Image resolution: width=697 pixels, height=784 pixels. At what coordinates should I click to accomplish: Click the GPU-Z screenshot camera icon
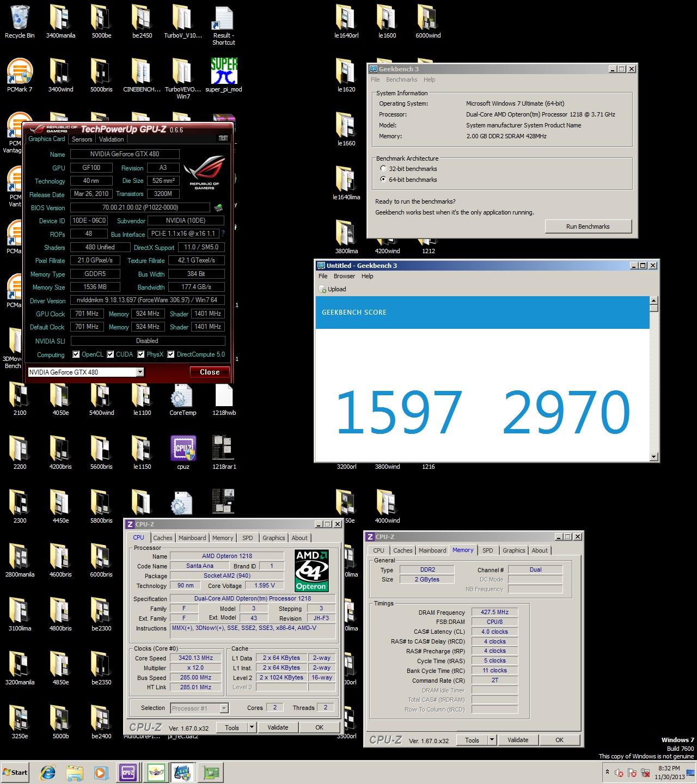(223, 139)
